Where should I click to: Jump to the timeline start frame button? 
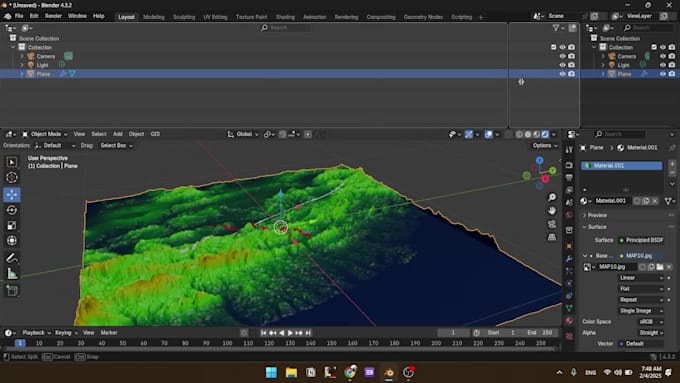click(263, 333)
